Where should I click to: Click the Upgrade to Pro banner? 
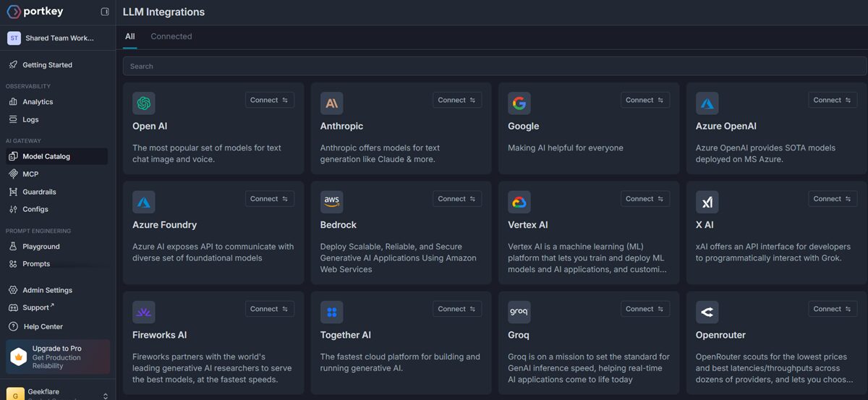(x=57, y=357)
